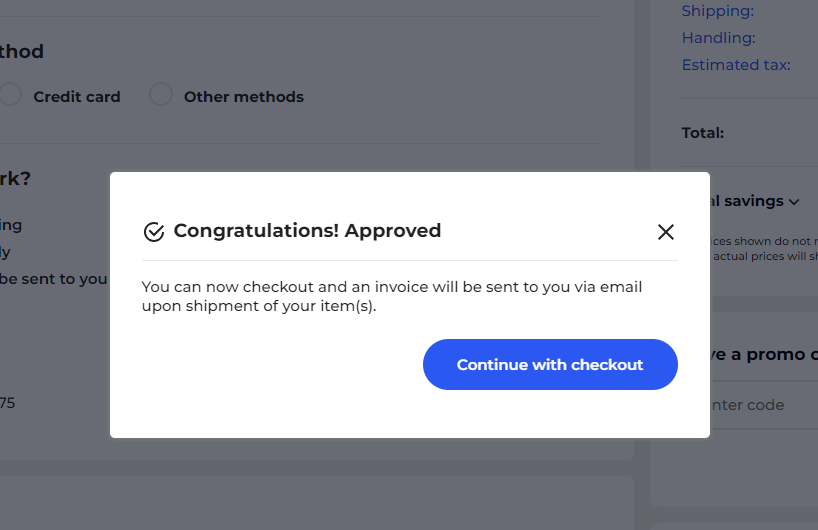Screen dimensions: 818x530
Task: Open the Estimated tax line
Action: pos(735,65)
